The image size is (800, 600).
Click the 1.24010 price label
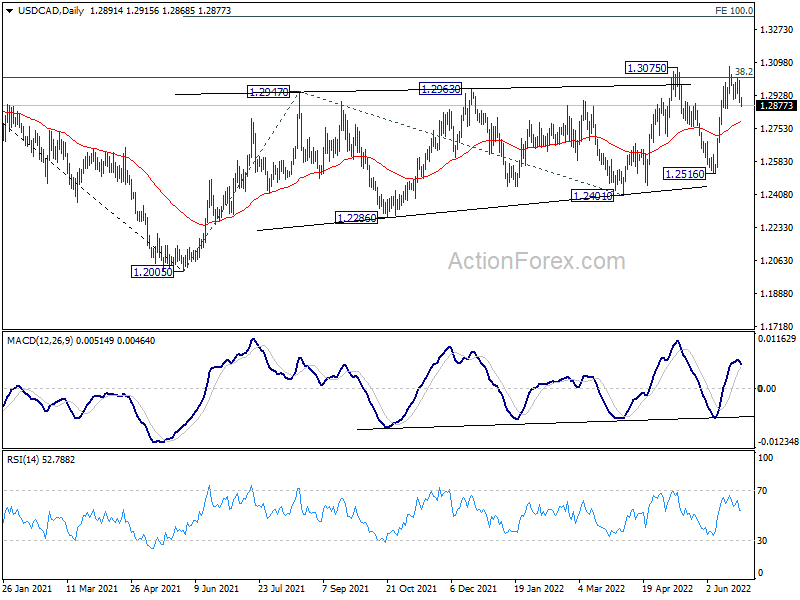click(591, 195)
